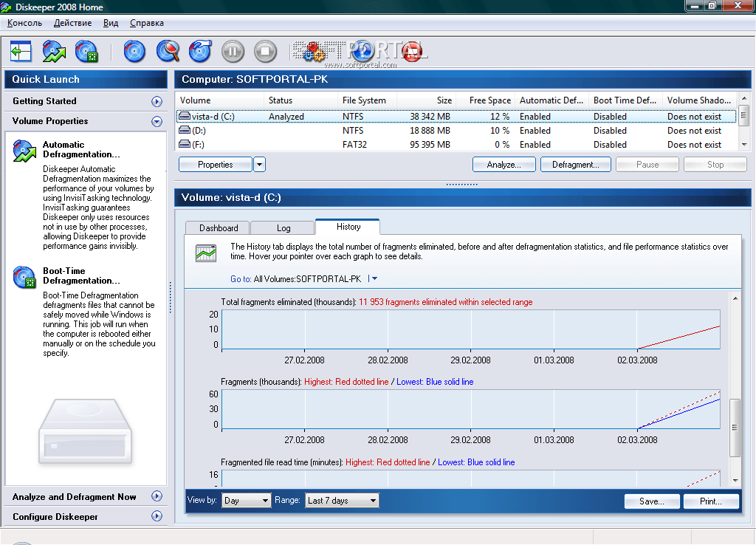Open the Действие menu
Image resolution: width=756 pixels, height=545 pixels.
[x=72, y=23]
